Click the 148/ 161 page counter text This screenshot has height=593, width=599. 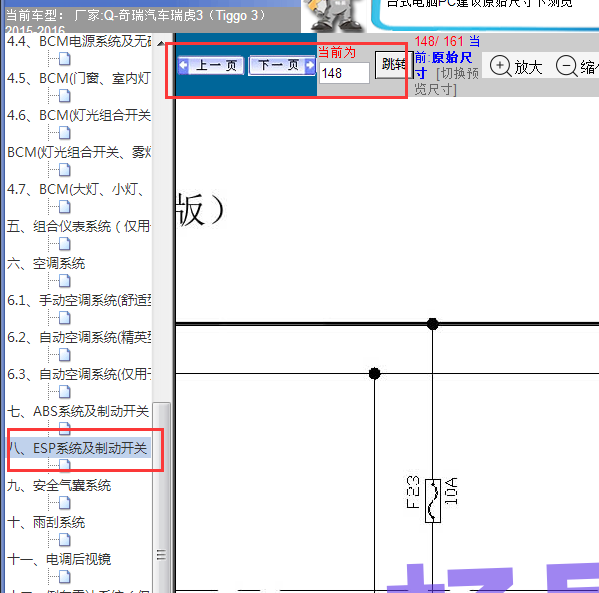tap(439, 41)
